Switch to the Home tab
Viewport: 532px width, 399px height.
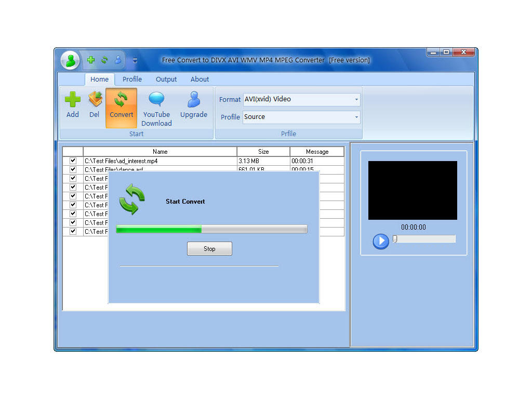tap(99, 79)
